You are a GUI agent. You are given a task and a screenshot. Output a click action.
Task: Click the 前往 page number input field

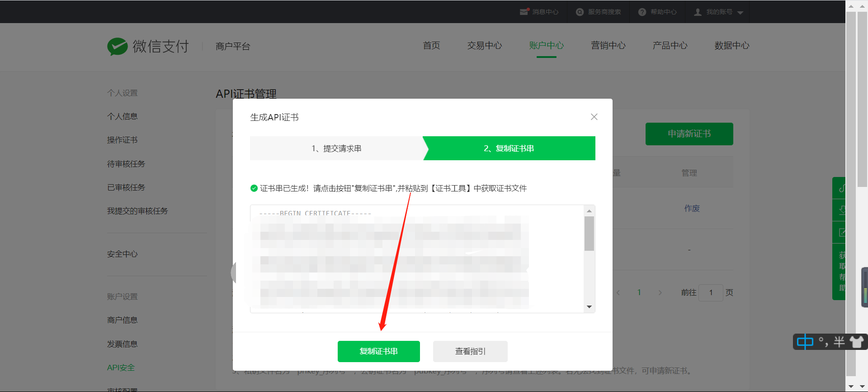711,293
